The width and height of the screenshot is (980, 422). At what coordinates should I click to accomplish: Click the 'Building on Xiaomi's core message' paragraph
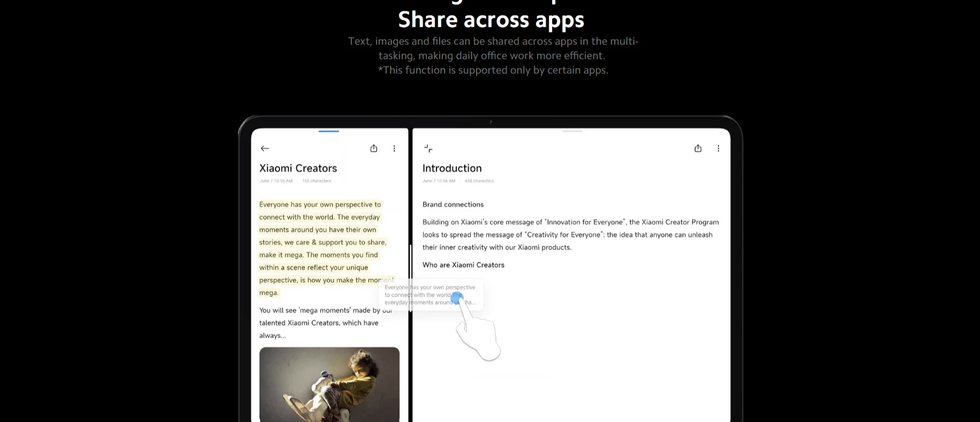click(571, 234)
